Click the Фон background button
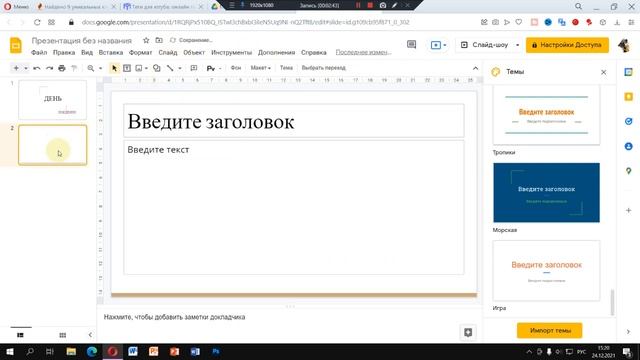640x360 pixels. 236,68
